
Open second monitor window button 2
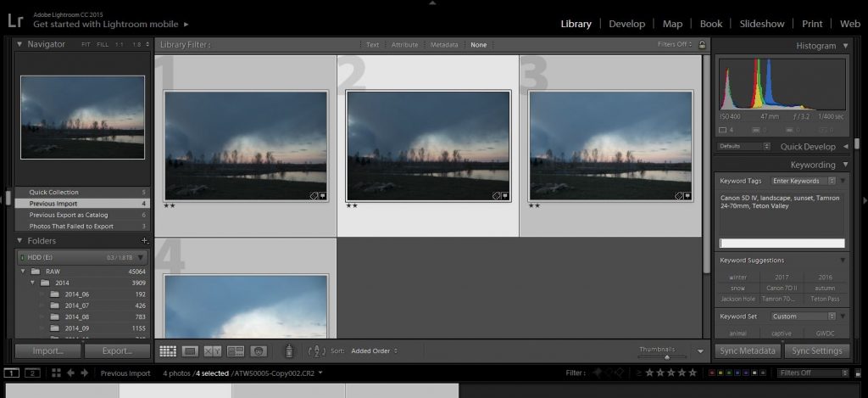33,373
